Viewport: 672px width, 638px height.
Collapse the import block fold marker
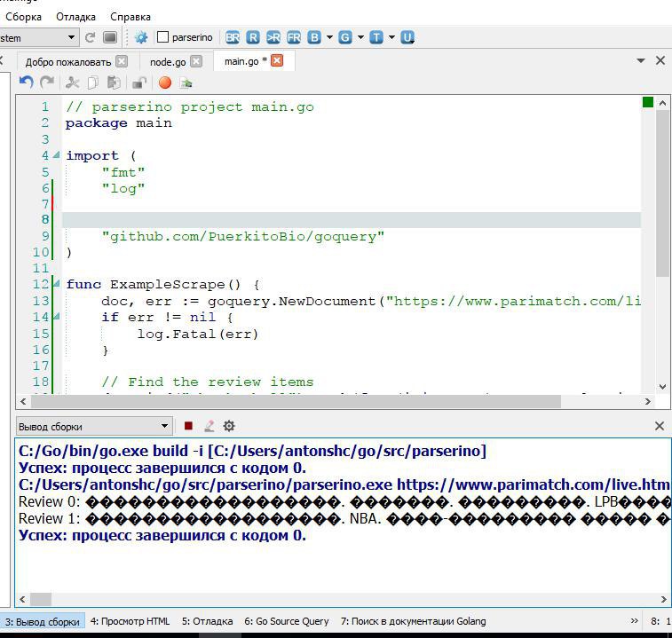(x=57, y=155)
